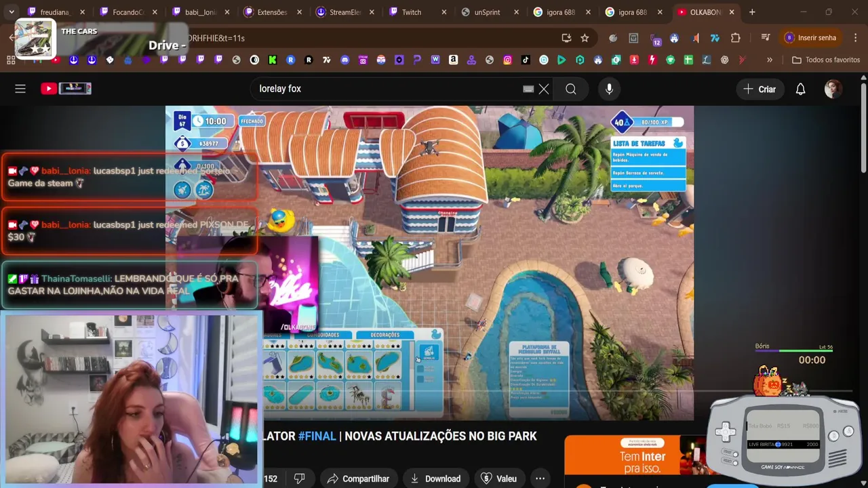Click the Fechado status badge in game
Viewport: 868px width, 488px height.
[252, 121]
